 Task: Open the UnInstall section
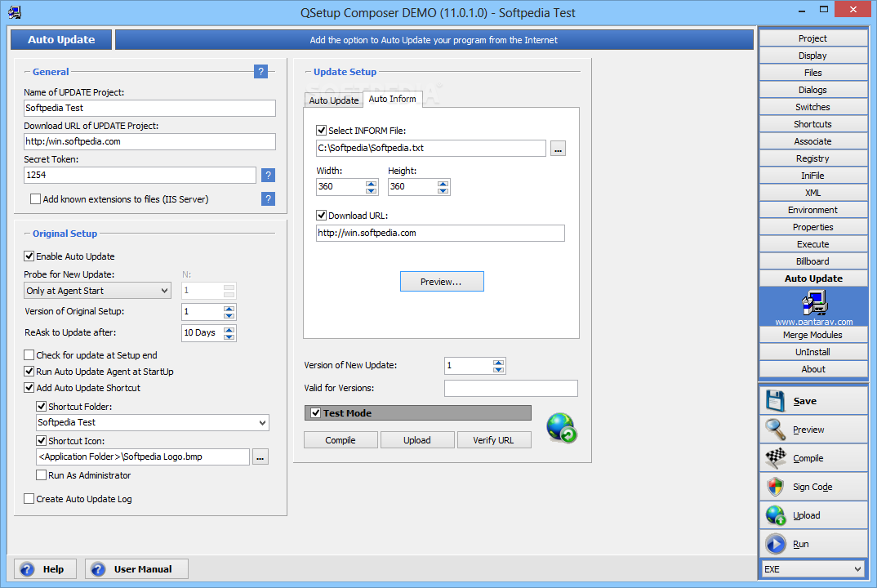(812, 353)
